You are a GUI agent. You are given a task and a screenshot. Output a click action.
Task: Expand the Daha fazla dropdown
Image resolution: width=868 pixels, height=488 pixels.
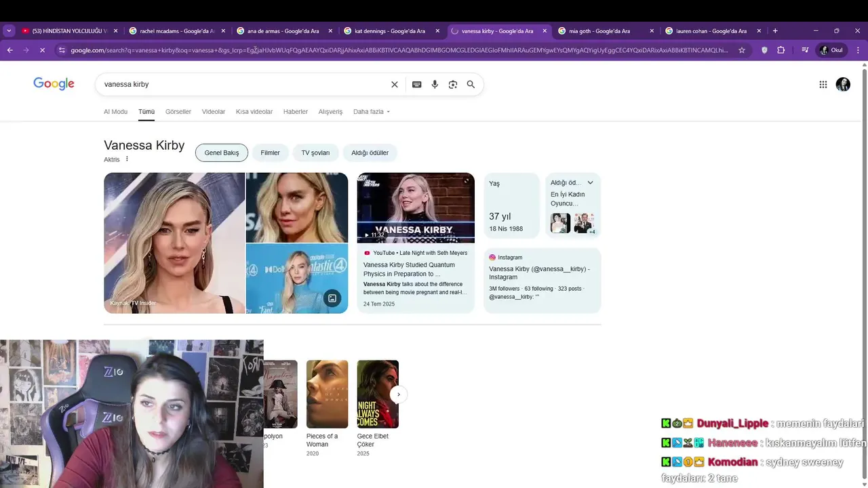tap(372, 112)
